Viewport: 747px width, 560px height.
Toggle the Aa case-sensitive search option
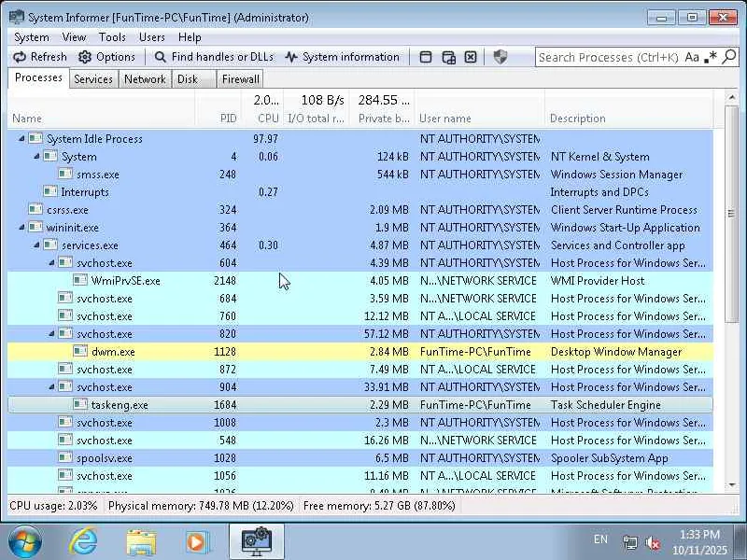tap(692, 57)
